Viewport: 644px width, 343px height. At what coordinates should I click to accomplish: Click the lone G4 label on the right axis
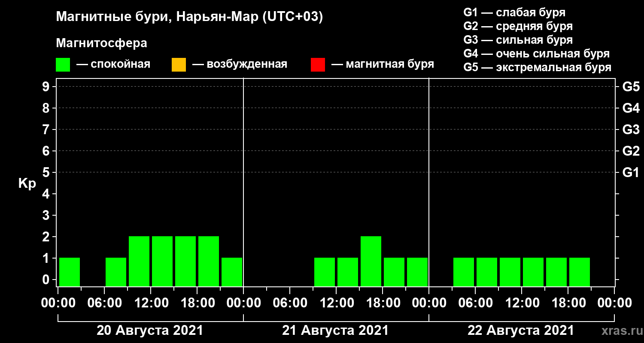631,108
